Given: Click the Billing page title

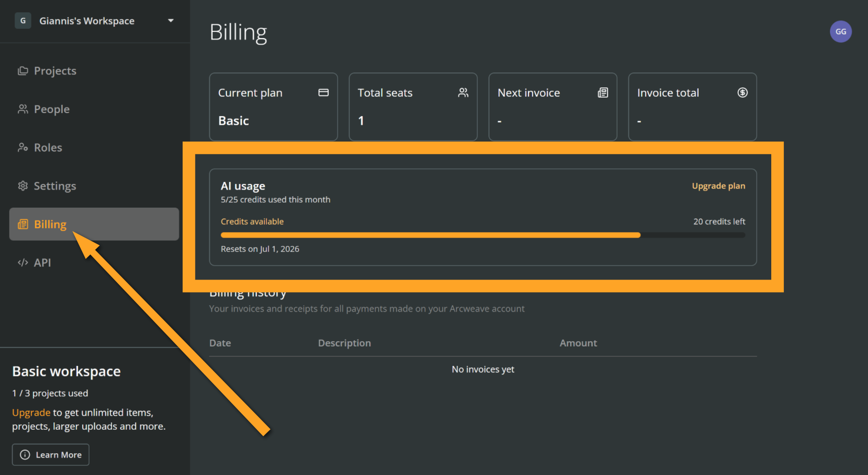Looking at the screenshot, I should 238,33.
